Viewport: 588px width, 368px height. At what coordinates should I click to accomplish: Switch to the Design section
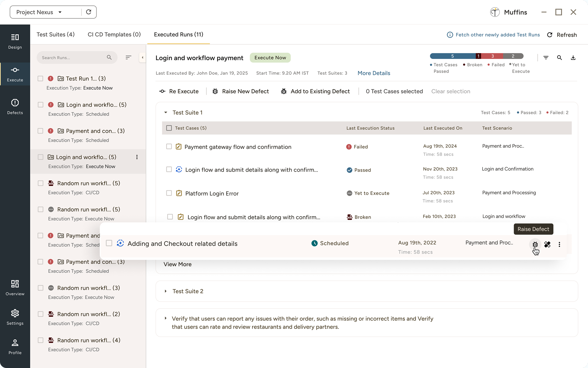click(x=15, y=42)
